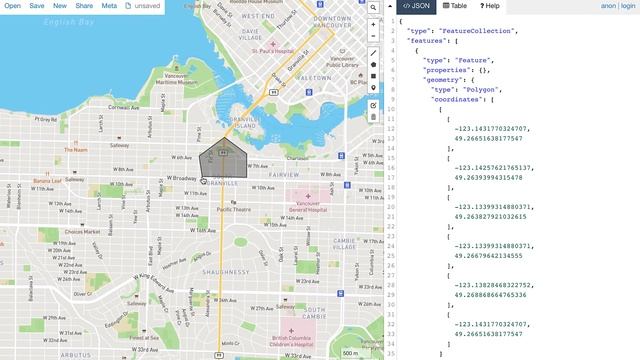Click the English Bay water label
The image size is (640, 360).
tap(69, 22)
